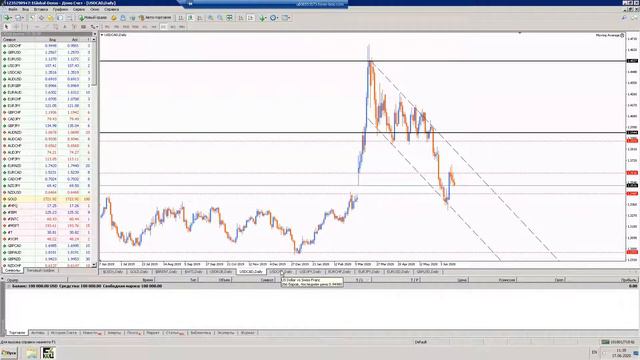Open the Тиковый график tab
640x360 pixels.
click(x=40, y=271)
